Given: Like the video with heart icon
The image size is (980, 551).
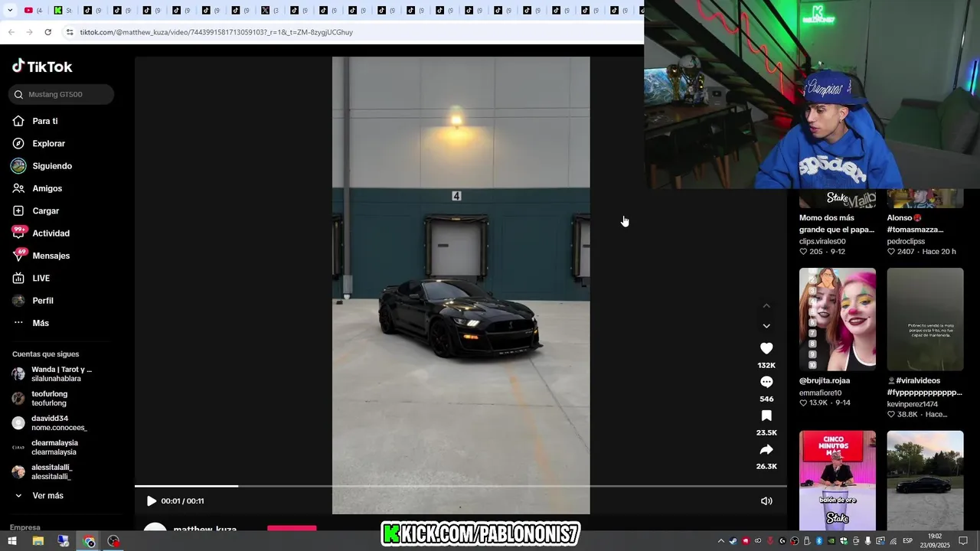Looking at the screenshot, I should (766, 348).
